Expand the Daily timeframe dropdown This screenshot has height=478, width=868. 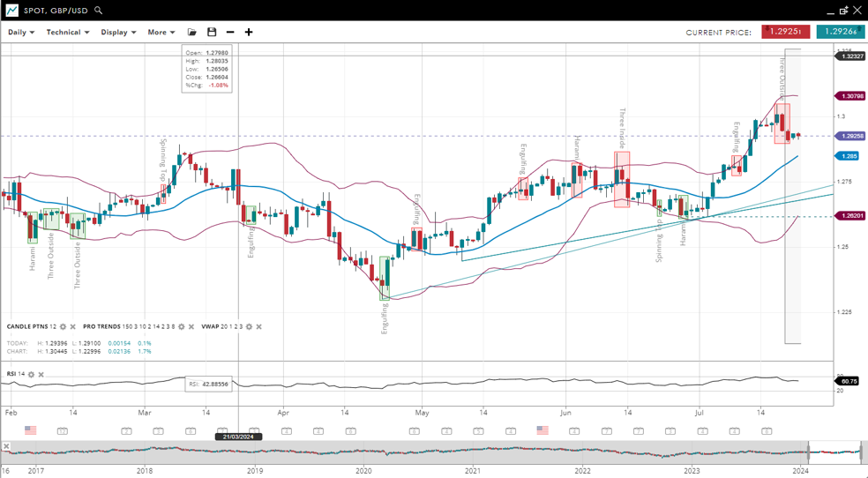(x=21, y=33)
